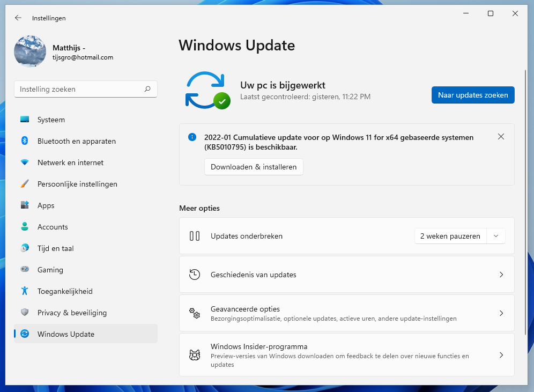Click the Netwerk en internet wifi icon
The width and height of the screenshot is (534, 392).
point(25,162)
